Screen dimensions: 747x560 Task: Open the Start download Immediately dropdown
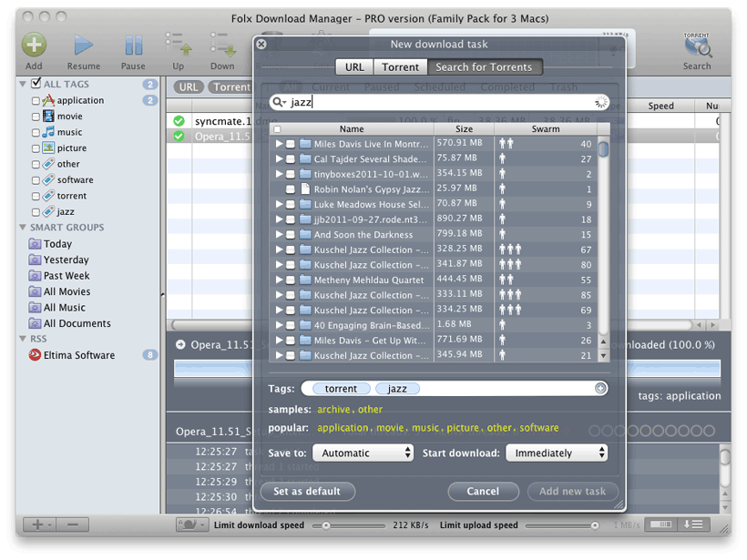point(557,453)
